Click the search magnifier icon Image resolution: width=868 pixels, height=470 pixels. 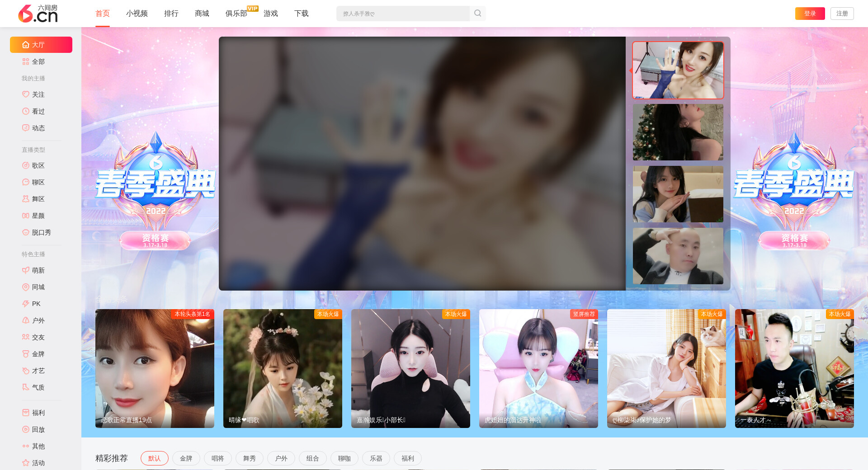477,14
